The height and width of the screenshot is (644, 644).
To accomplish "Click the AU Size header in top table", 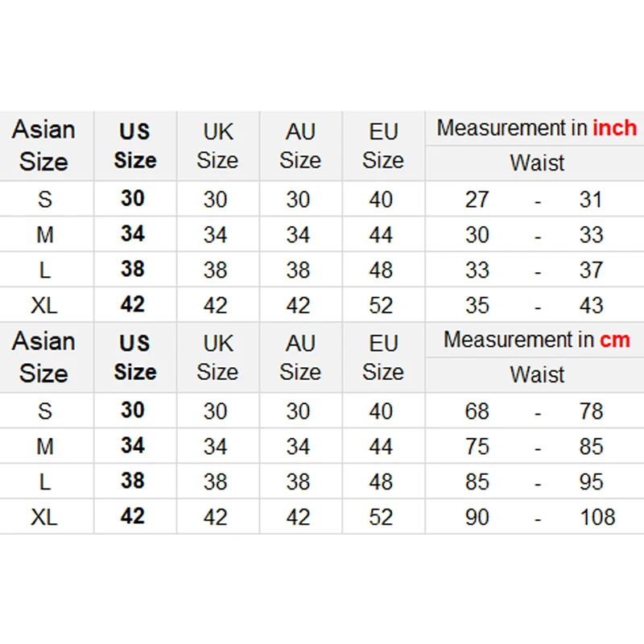I will [x=300, y=146].
